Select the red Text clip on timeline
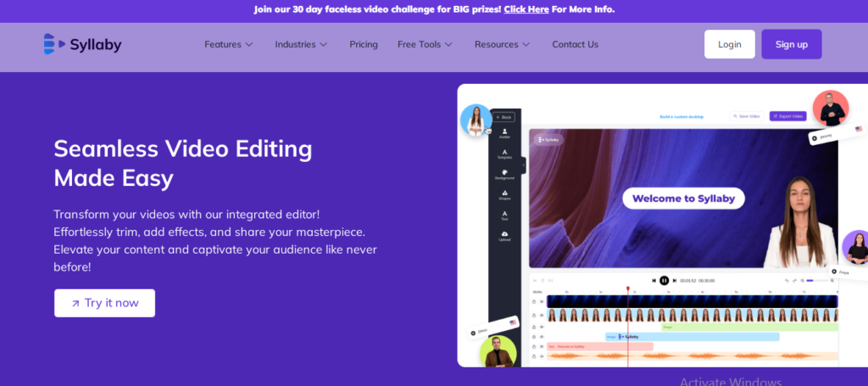The image size is (868, 386). [600, 347]
